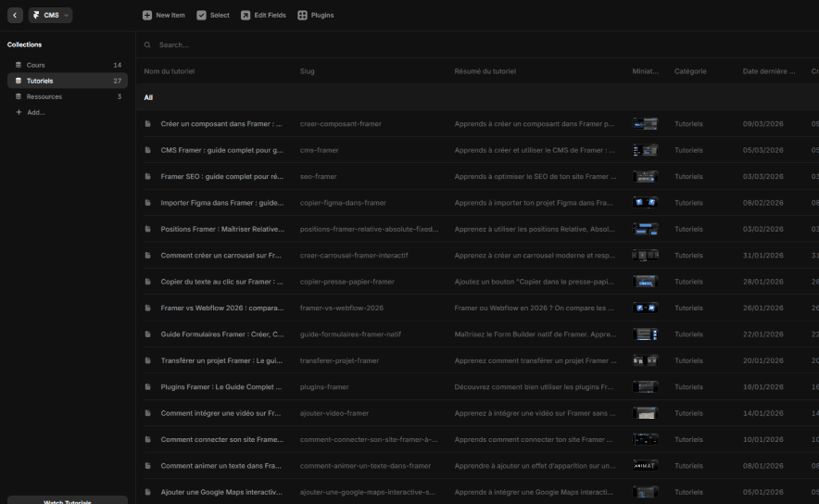
Task: Click document icon of Importer Figma row
Action: point(148,203)
